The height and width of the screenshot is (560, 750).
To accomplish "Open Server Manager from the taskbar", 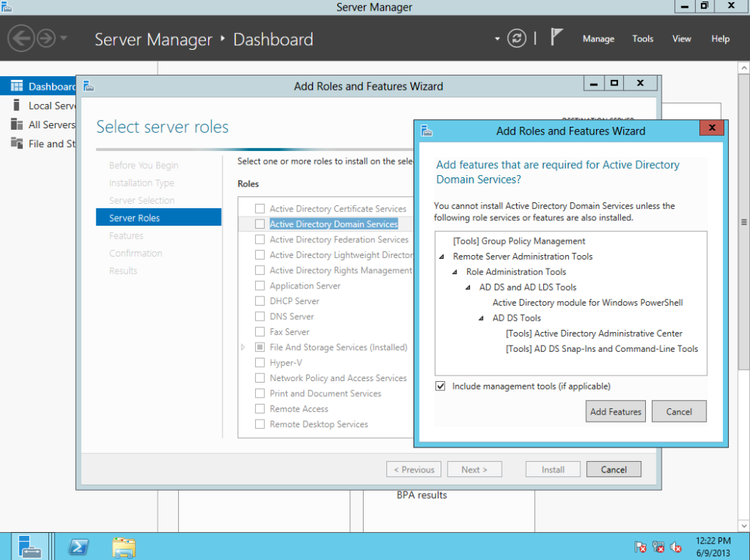I will [x=29, y=546].
